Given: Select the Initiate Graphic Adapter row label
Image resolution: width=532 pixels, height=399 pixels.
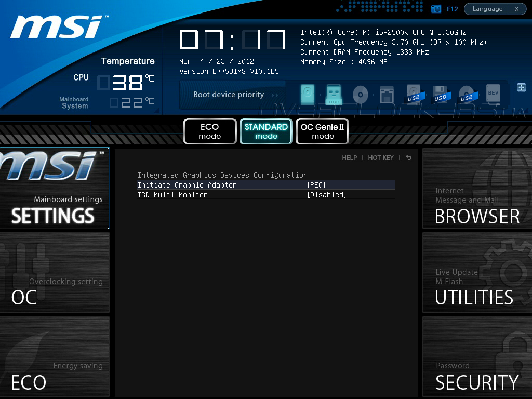Looking at the screenshot, I should [x=187, y=185].
